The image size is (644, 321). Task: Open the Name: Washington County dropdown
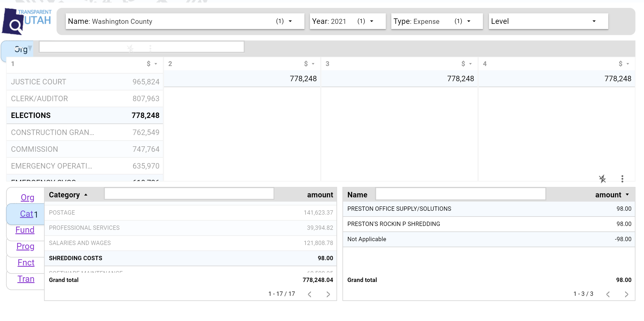coord(185,21)
